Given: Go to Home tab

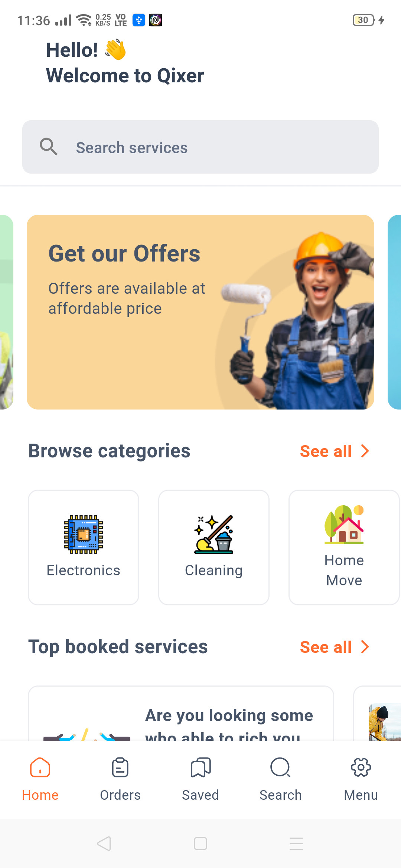Looking at the screenshot, I should pyautogui.click(x=40, y=778).
